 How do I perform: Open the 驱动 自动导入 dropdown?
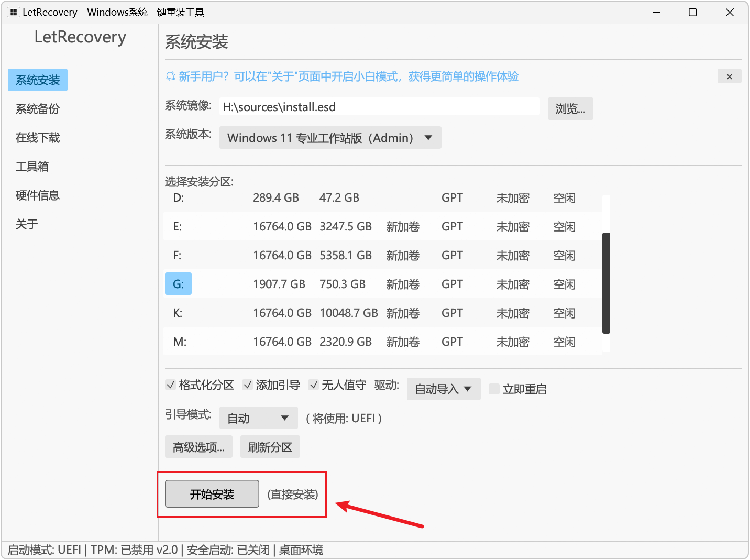coord(444,389)
